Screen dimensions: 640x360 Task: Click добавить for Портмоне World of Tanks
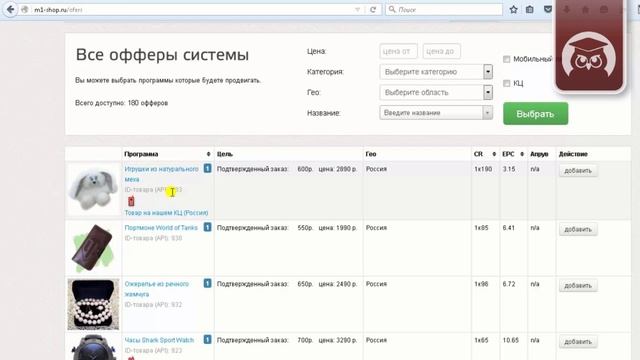(x=578, y=229)
